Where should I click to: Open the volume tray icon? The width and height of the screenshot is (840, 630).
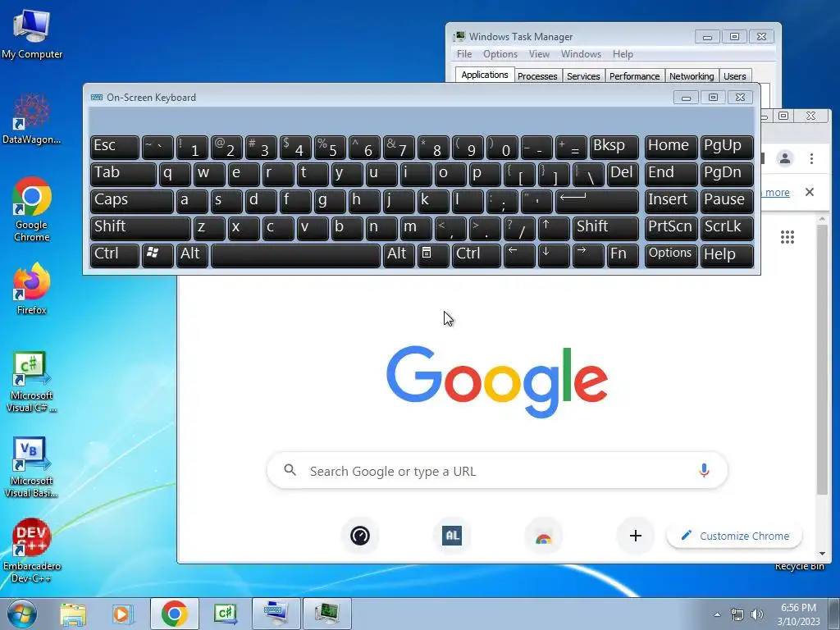point(756,614)
